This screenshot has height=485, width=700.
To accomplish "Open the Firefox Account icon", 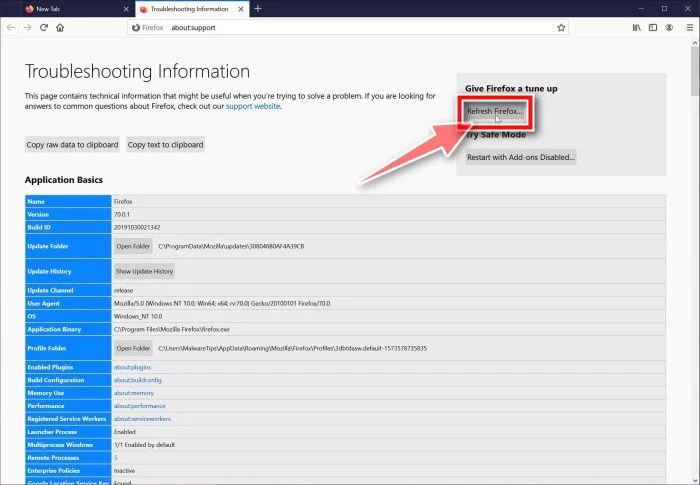I will click(669, 28).
